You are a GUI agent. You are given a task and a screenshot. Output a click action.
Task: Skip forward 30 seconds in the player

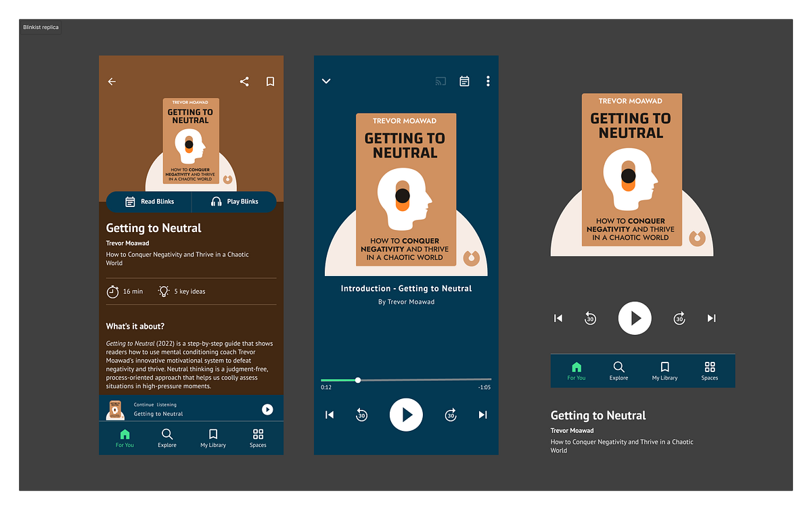pyautogui.click(x=451, y=415)
